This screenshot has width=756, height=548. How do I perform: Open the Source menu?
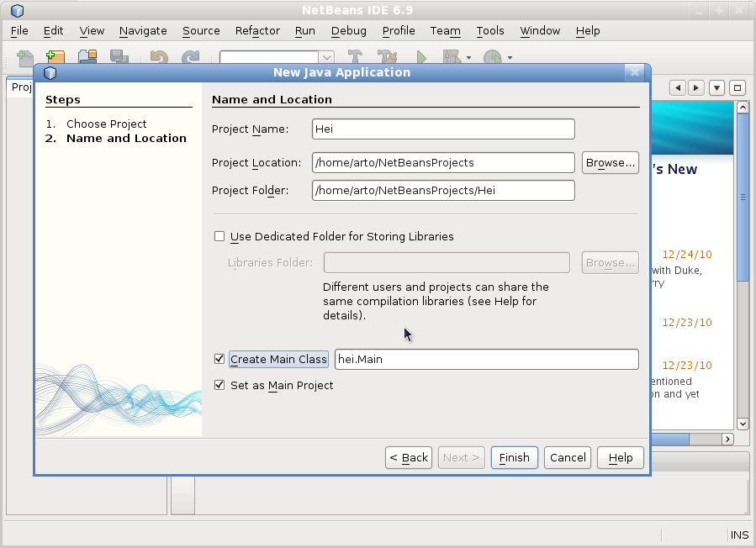pyautogui.click(x=201, y=31)
